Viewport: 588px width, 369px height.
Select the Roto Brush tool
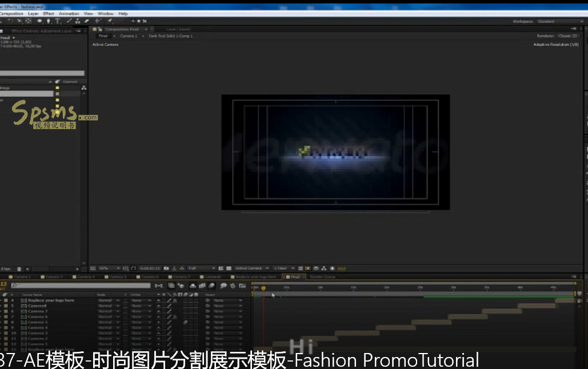pos(98,21)
